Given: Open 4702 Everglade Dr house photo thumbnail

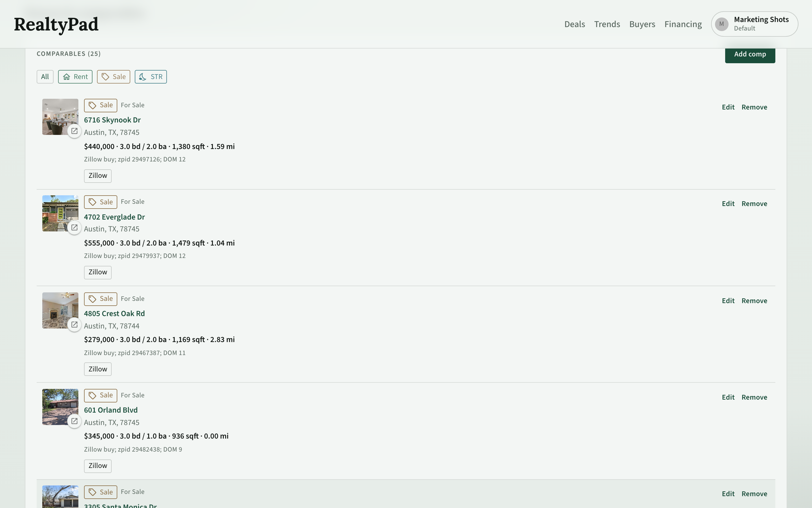Looking at the screenshot, I should point(60,213).
